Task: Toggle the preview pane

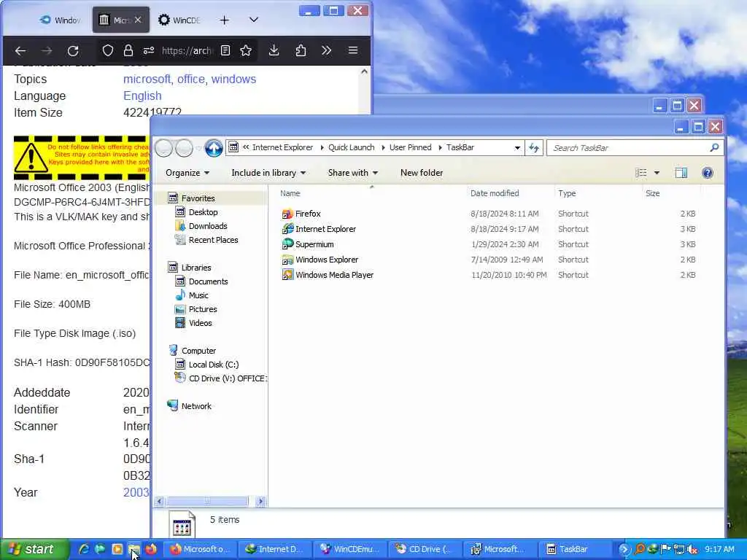Action: click(x=681, y=173)
